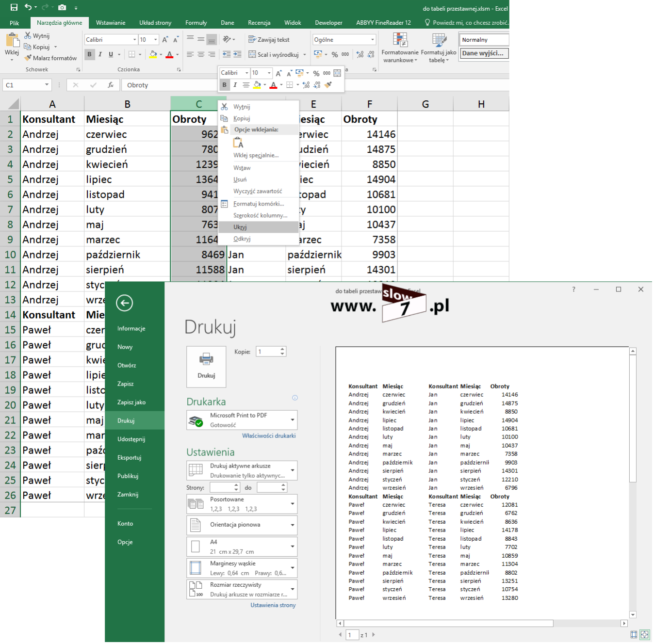Open Drukuj aktywne arkusze dropdown

click(x=242, y=470)
